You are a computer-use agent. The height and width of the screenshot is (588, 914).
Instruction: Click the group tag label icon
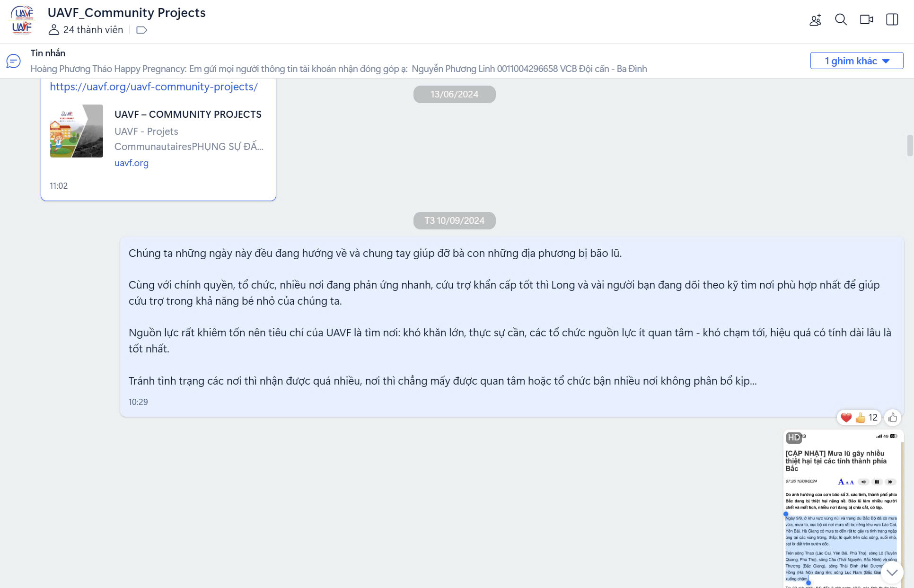[x=141, y=30]
